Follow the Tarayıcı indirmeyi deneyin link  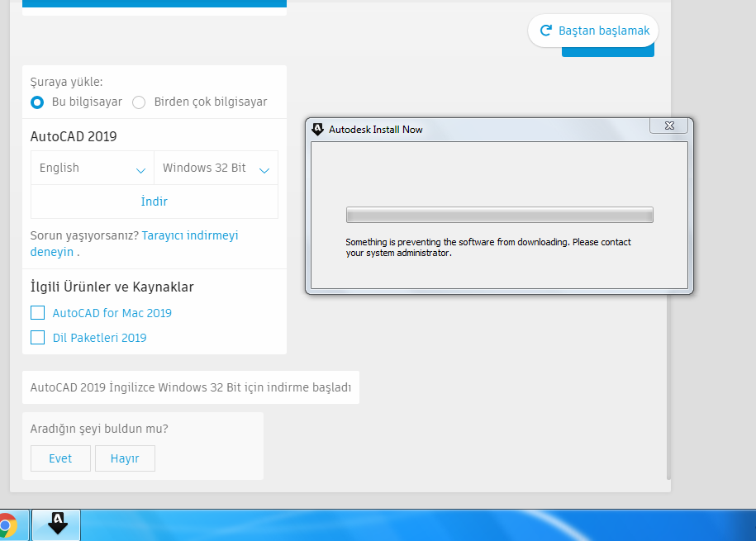134,244
